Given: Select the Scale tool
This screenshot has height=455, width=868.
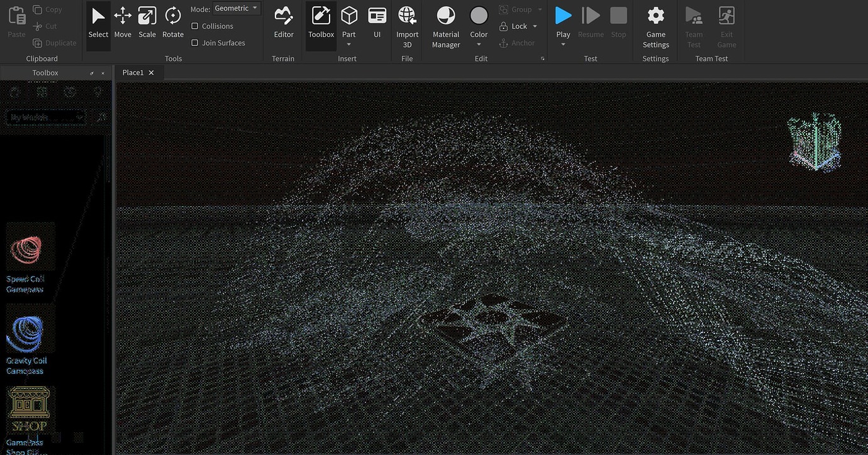Looking at the screenshot, I should point(147,22).
